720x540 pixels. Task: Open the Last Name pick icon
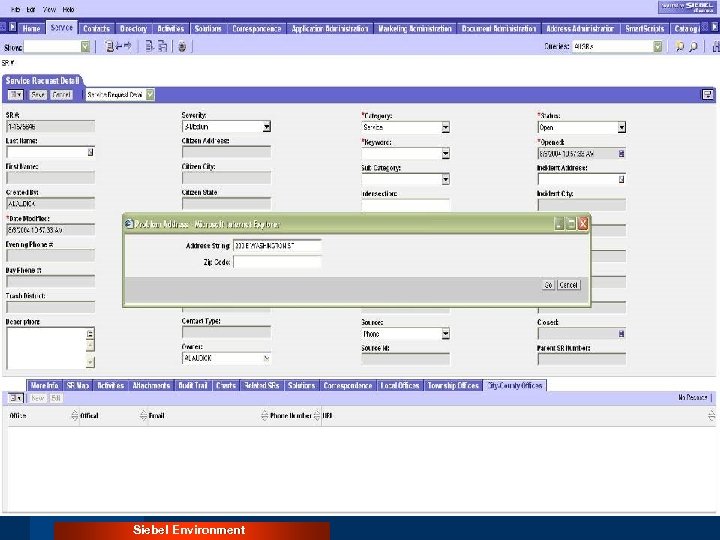pyautogui.click(x=90, y=152)
